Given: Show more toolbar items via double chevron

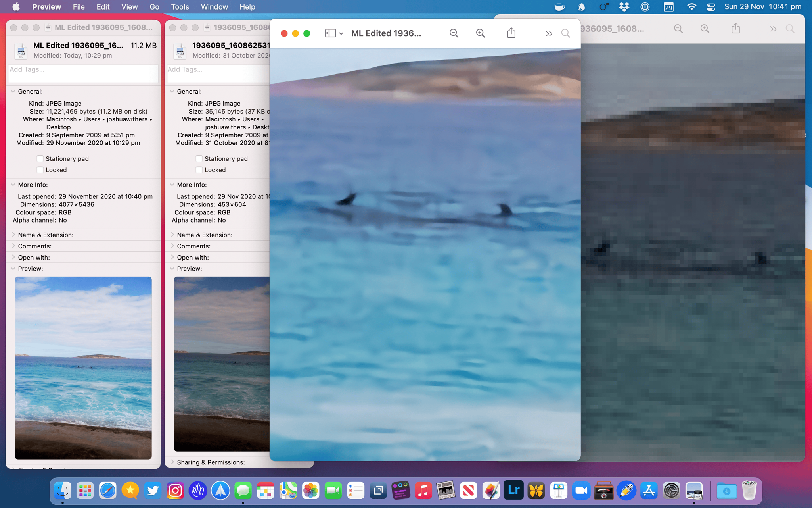Looking at the screenshot, I should (x=549, y=33).
